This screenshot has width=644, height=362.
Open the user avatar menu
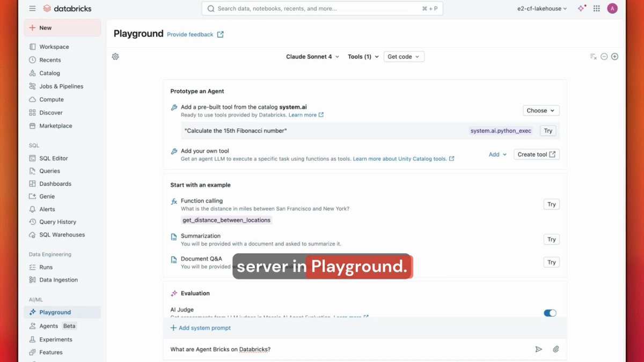point(612,9)
